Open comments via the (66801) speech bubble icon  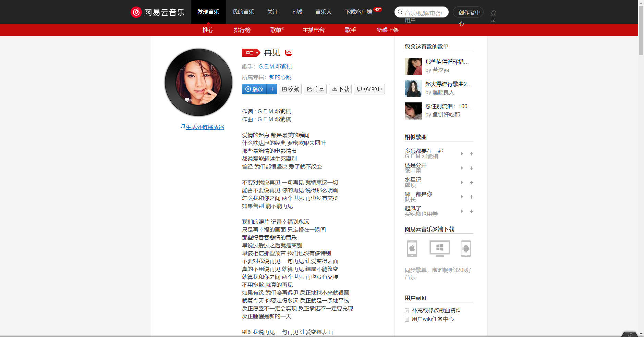pyautogui.click(x=369, y=89)
